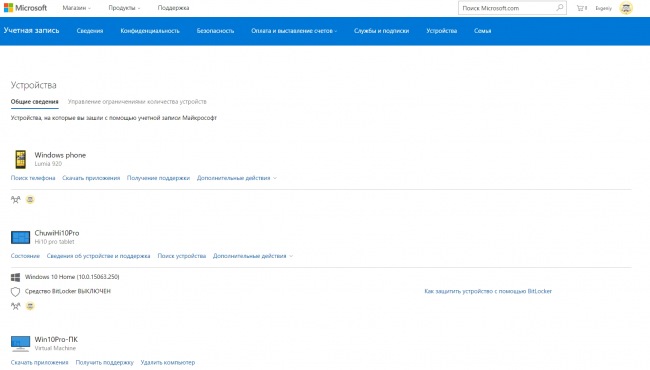This screenshot has height=370, width=650.
Task: Expand the Продукты dropdown menu
Action: pos(124,8)
